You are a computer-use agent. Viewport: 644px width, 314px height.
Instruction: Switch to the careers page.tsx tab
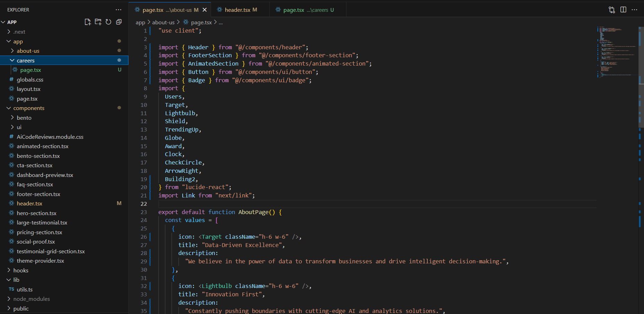294,10
